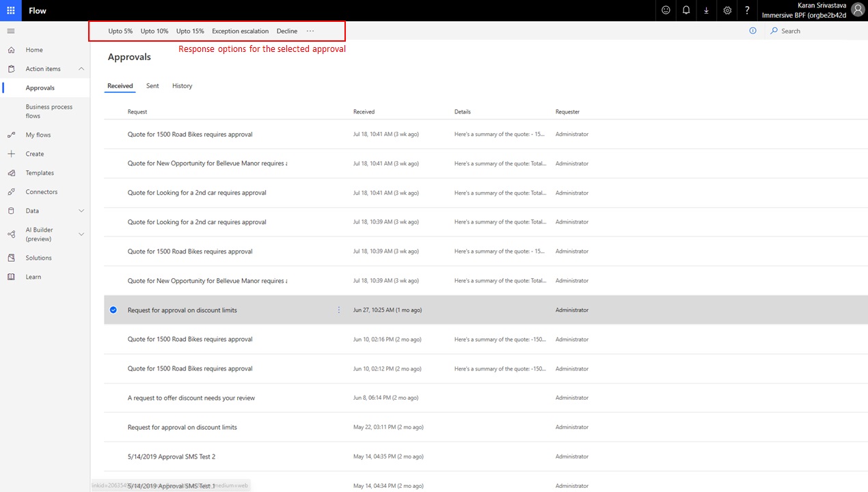Switch to the History tab
Viewport: 868px width, 492px height.
tap(182, 86)
